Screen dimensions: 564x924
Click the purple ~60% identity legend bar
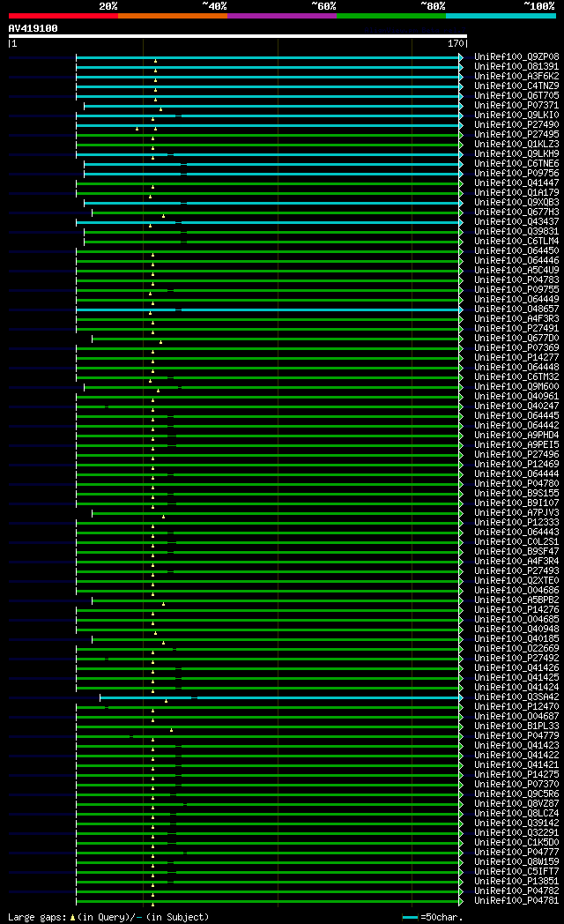(x=282, y=16)
